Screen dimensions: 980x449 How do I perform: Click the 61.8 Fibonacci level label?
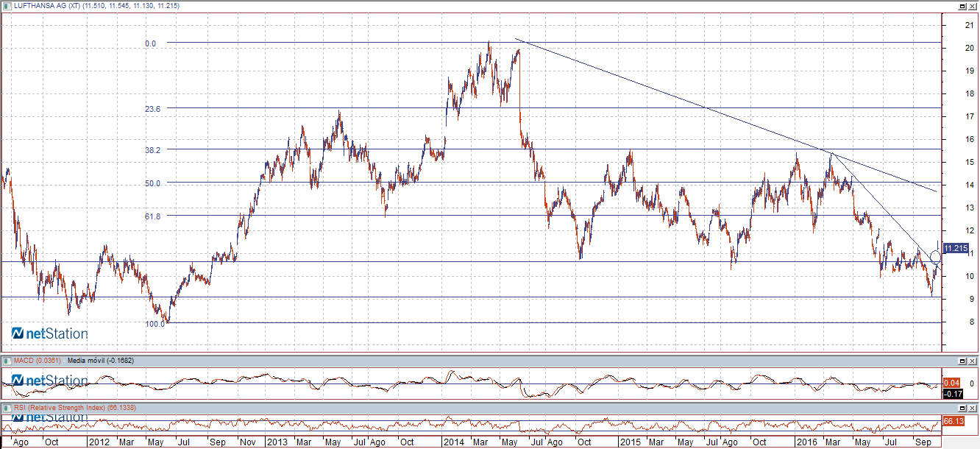point(153,216)
